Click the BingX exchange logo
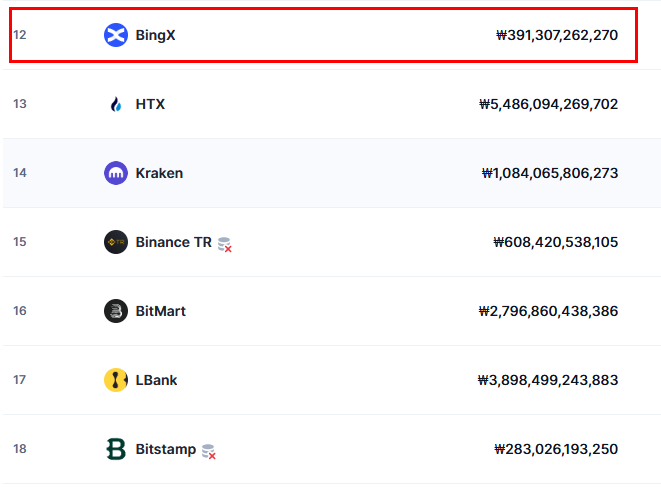This screenshot has width=661, height=495. click(x=116, y=35)
